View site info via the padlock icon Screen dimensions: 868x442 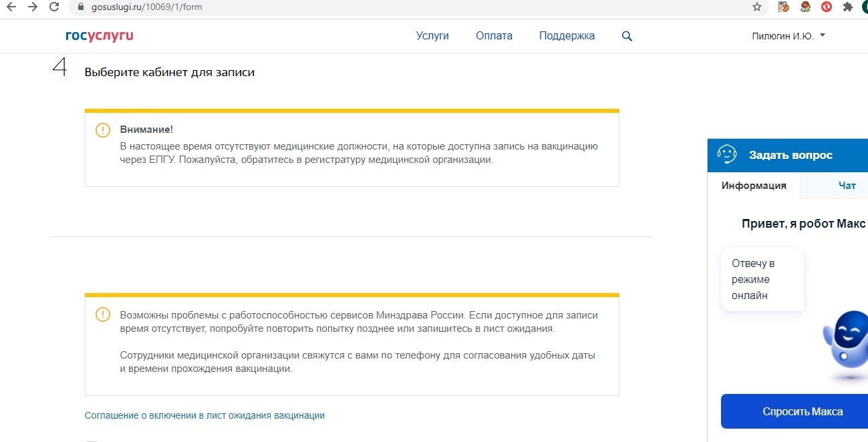click(x=81, y=7)
